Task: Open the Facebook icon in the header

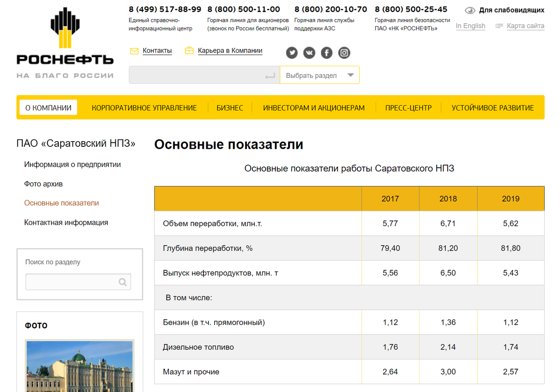Action: (x=327, y=53)
